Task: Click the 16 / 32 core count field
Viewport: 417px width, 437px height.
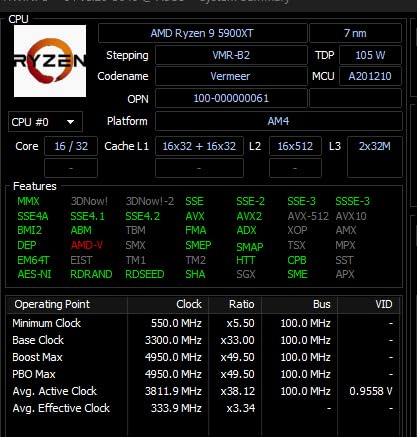Action: 71,146
